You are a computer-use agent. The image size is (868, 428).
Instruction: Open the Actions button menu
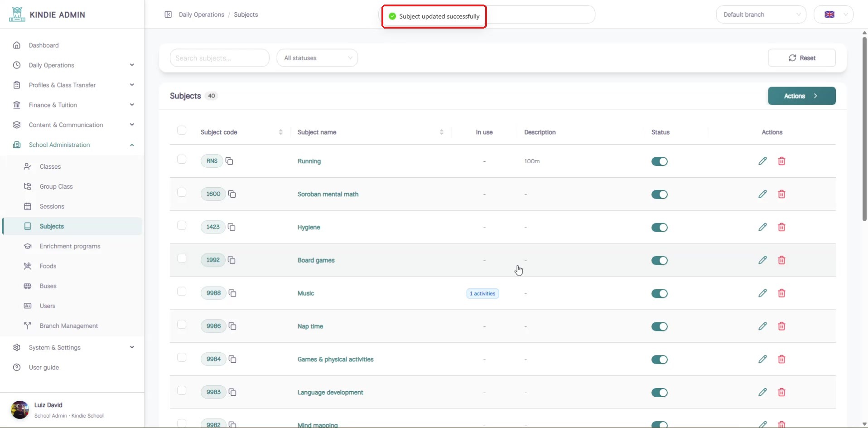(x=802, y=96)
